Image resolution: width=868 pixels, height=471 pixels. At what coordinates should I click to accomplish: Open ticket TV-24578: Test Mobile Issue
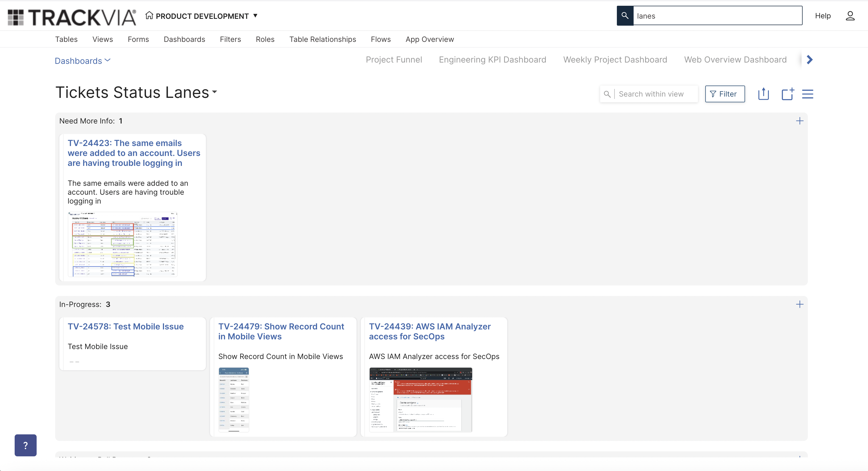point(125,326)
